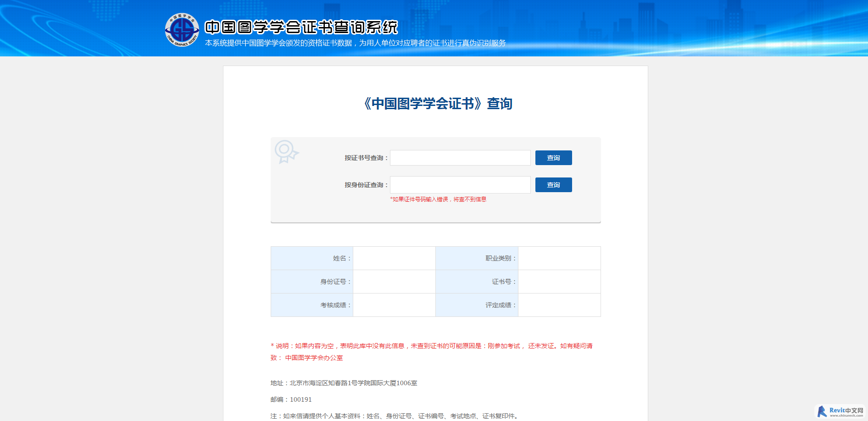Focus the 按证书号查询 input field

coord(460,158)
